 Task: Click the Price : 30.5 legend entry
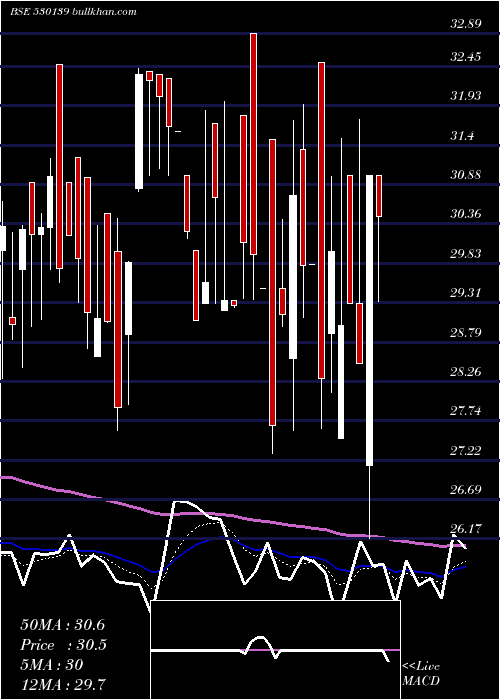pyautogui.click(x=64, y=645)
